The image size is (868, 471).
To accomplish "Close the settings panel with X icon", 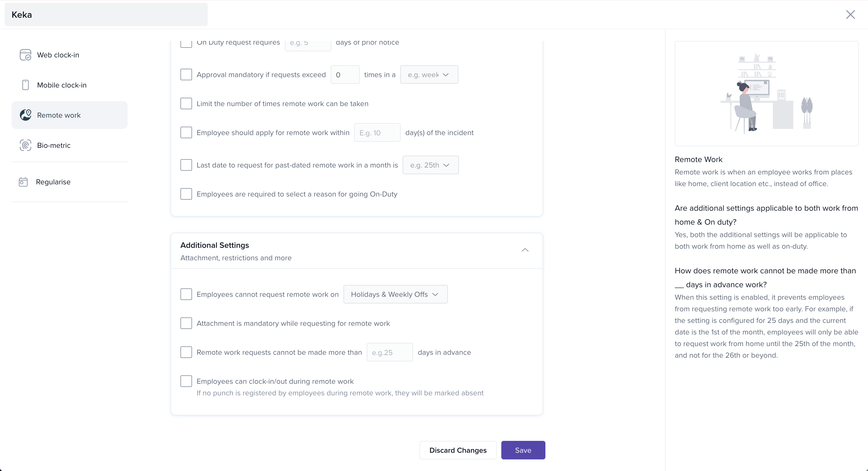I will pos(850,14).
